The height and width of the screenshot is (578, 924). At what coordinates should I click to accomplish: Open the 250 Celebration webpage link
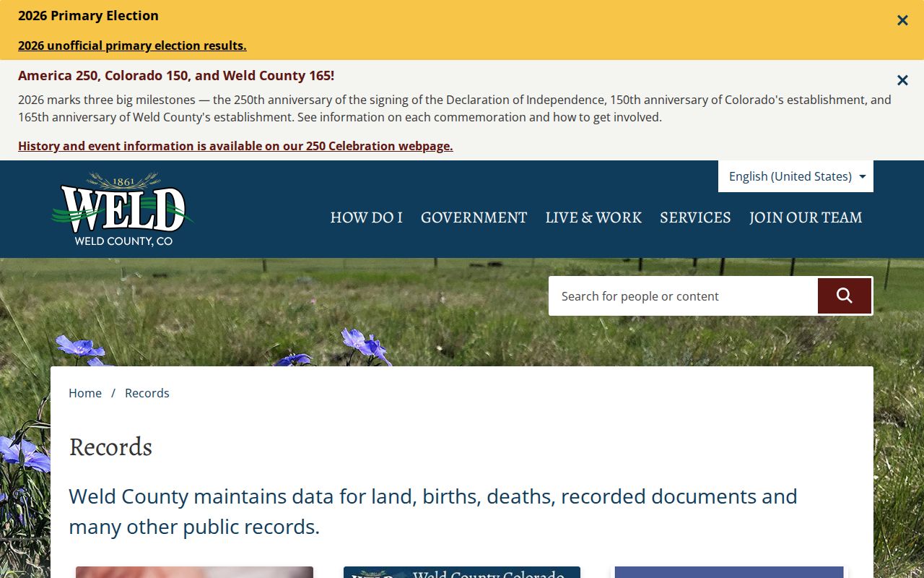(235, 146)
